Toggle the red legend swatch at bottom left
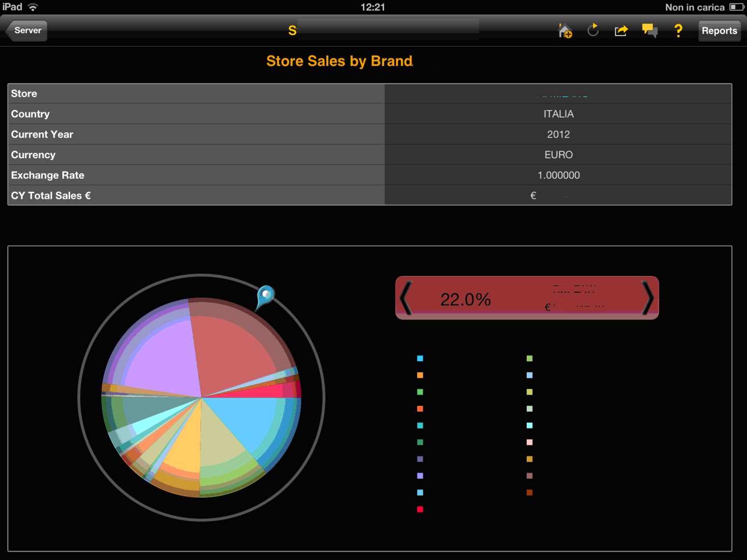Viewport: 747px width, 560px height. [x=420, y=509]
